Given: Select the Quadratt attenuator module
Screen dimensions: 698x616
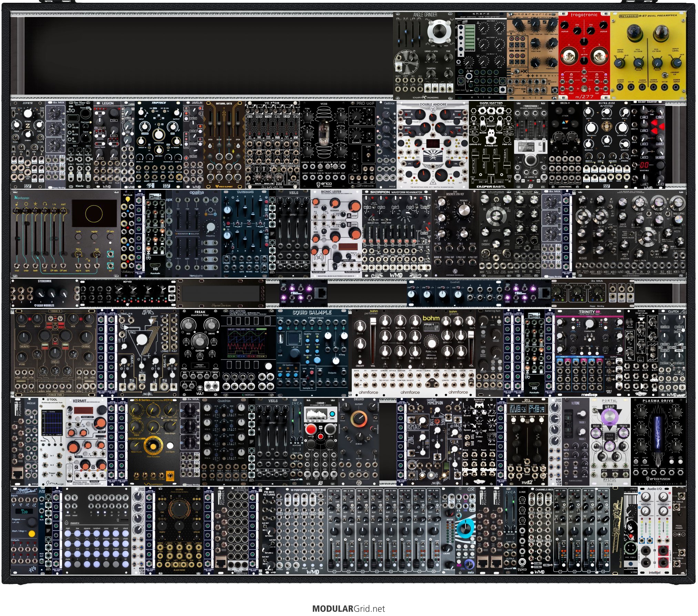Looking at the screenshot, I should 455,293.
